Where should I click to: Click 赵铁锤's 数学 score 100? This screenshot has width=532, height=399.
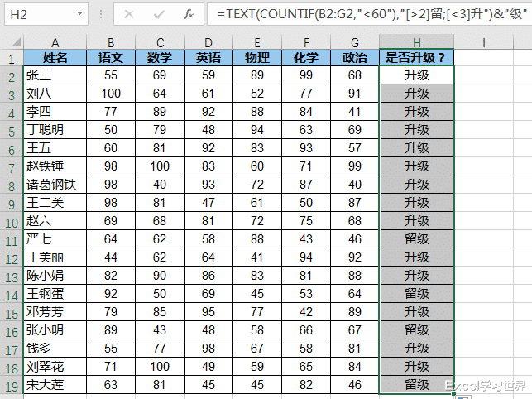coord(160,166)
